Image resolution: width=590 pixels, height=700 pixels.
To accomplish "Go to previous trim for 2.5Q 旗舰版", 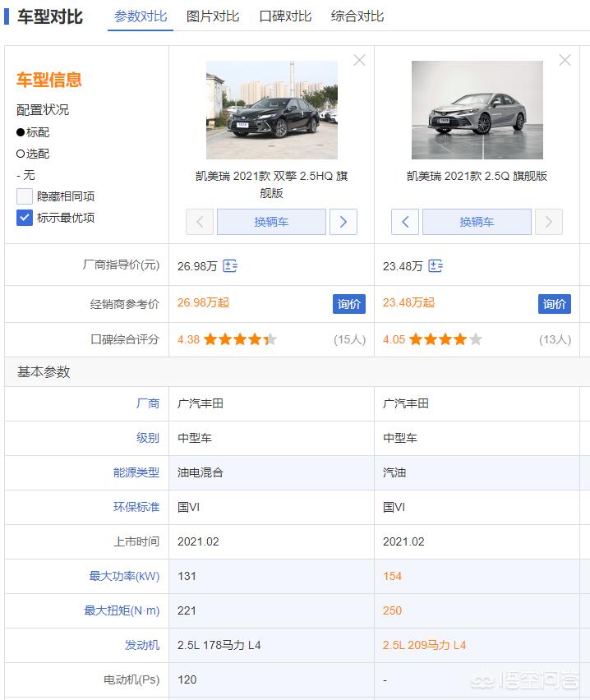I will pos(405,222).
